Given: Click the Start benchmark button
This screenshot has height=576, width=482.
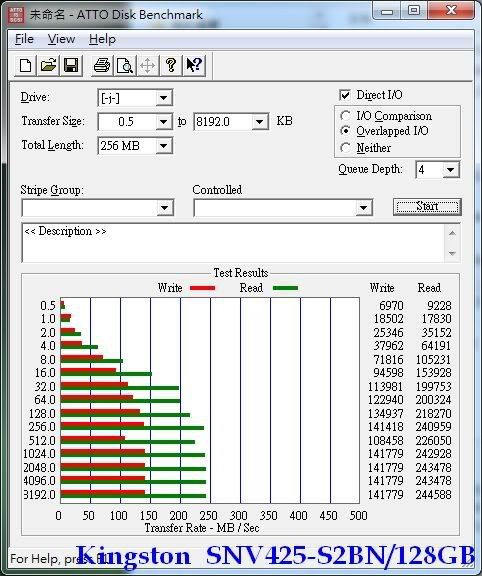Looking at the screenshot, I should tap(427, 207).
